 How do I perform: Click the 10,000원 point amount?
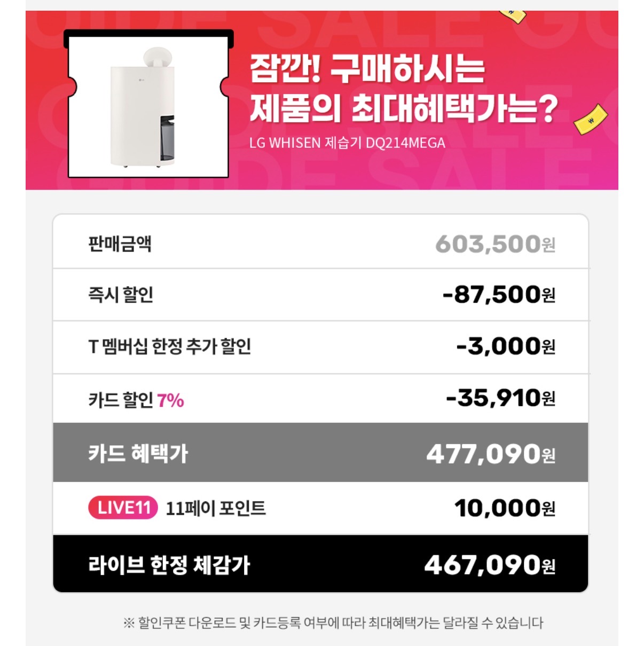tap(504, 508)
